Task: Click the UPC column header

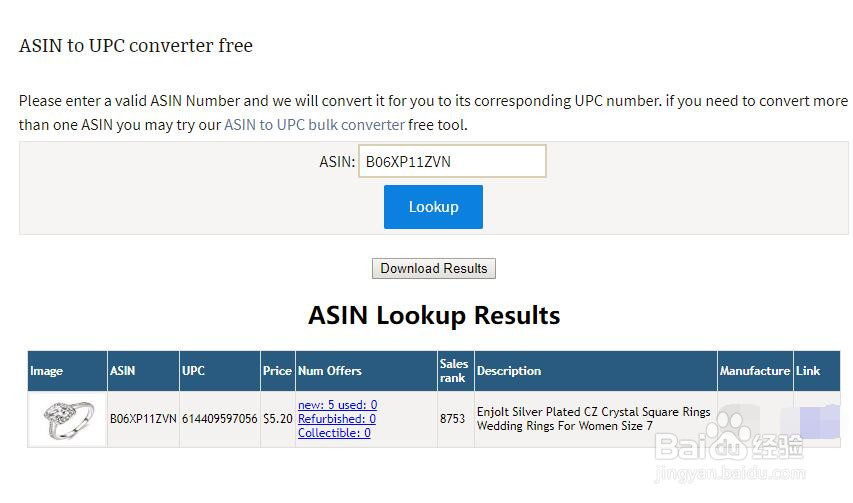Action: 194,371
